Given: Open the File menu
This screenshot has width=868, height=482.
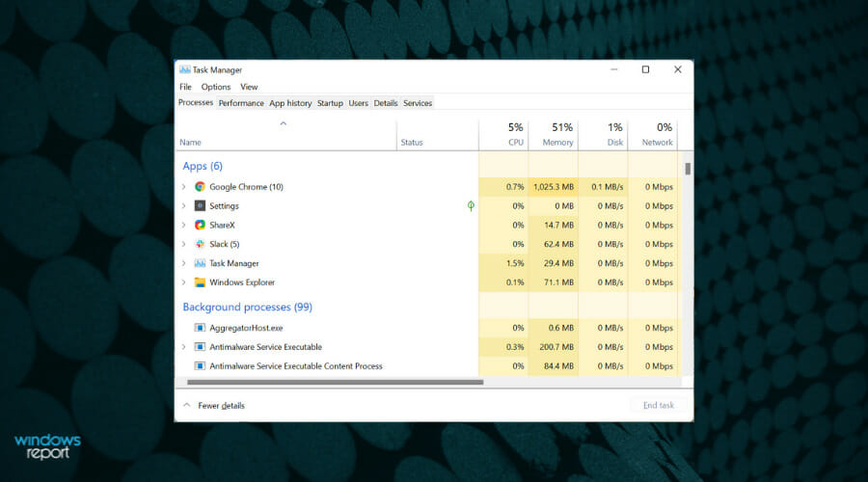Looking at the screenshot, I should 185,87.
